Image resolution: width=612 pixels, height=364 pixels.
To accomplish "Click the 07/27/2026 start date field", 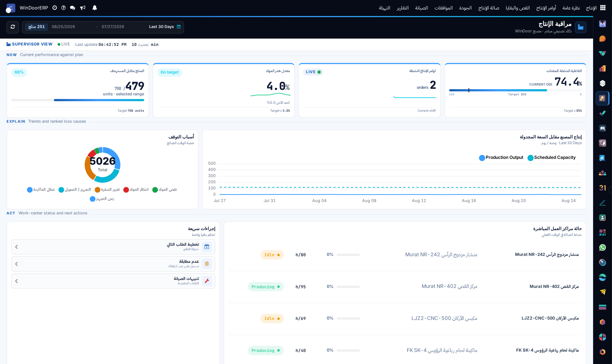I will [x=113, y=27].
